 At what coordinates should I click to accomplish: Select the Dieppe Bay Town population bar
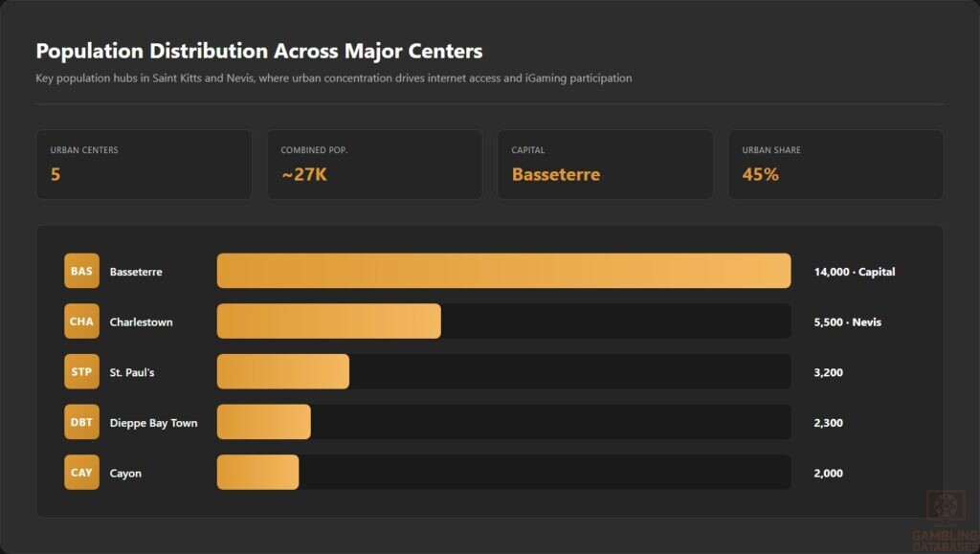point(264,422)
